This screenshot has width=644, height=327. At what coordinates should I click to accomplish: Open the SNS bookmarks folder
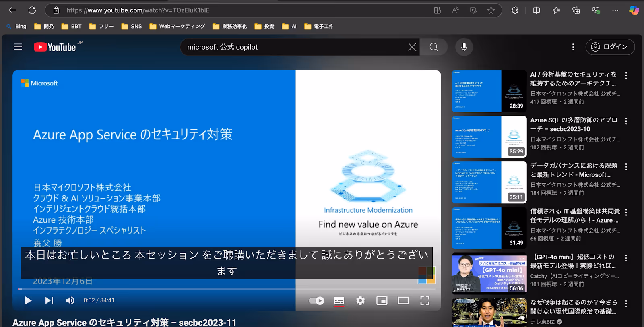point(132,26)
